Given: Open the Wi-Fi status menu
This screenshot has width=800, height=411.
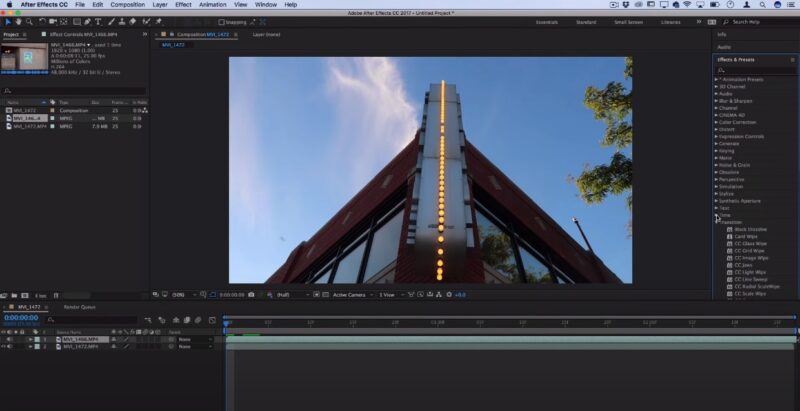Looking at the screenshot, I should tap(687, 5).
